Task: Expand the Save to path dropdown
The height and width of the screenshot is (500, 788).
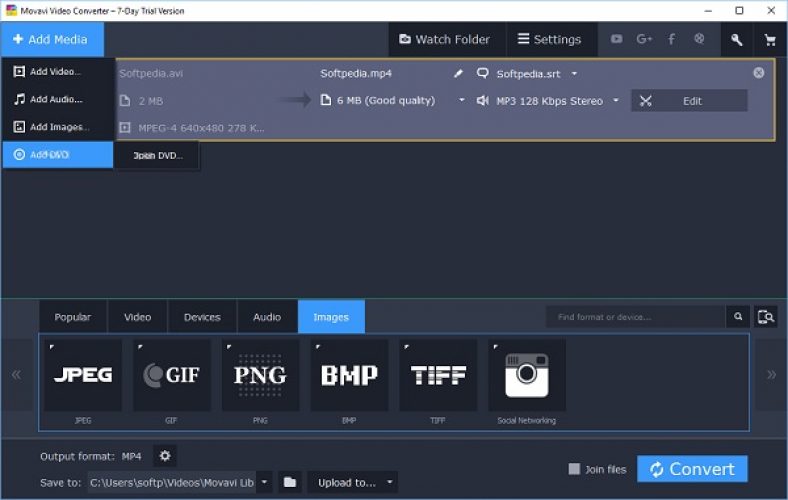Action: click(264, 482)
